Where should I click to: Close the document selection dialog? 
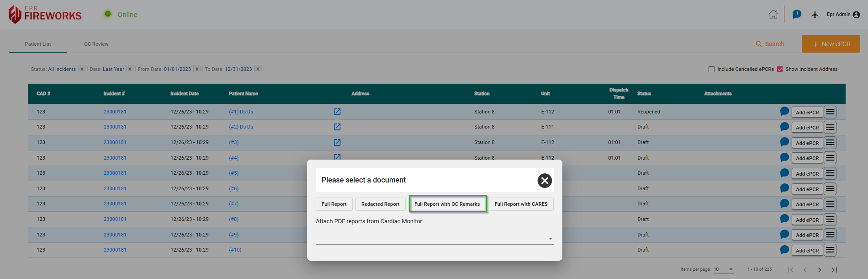pyautogui.click(x=545, y=181)
